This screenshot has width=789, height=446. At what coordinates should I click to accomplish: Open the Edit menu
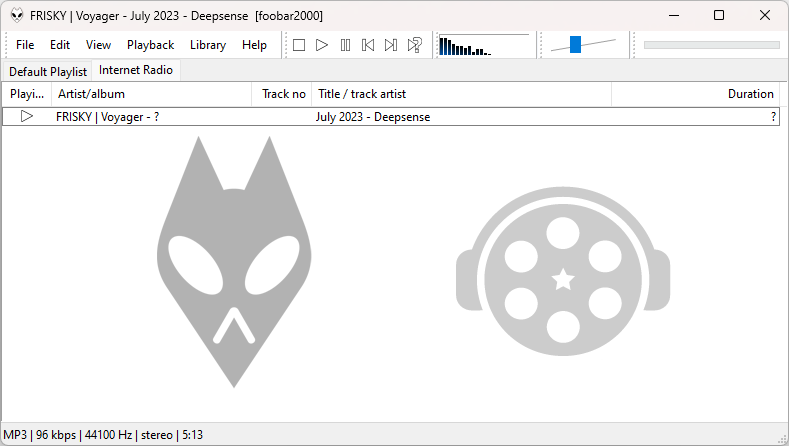pyautogui.click(x=60, y=45)
